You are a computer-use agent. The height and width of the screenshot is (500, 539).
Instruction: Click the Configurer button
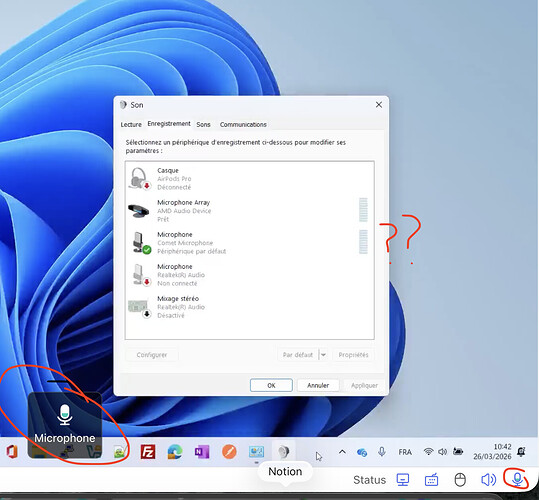[152, 355]
